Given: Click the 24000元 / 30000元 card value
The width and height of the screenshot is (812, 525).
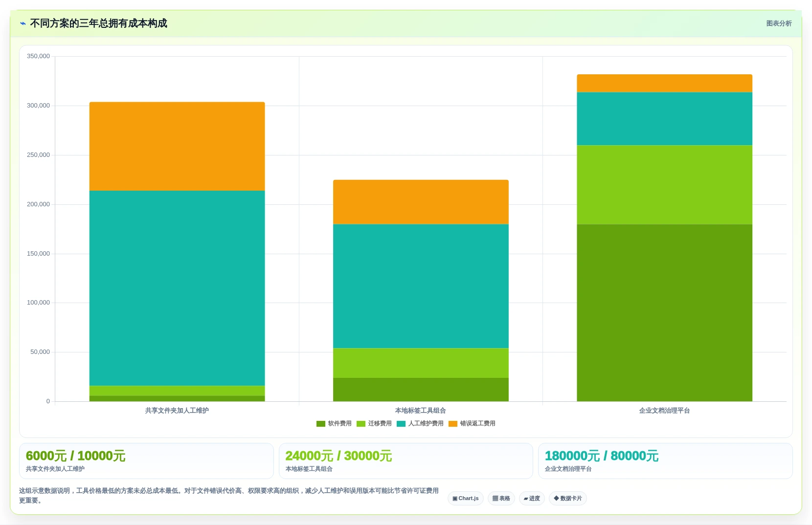Looking at the screenshot, I should coord(338,456).
